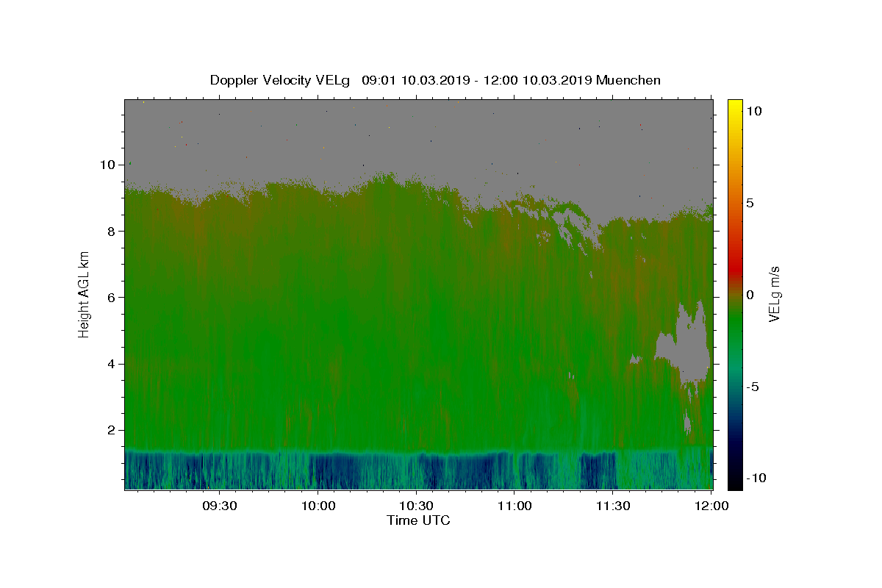Click the 10:00 time tick label

pyautogui.click(x=318, y=506)
